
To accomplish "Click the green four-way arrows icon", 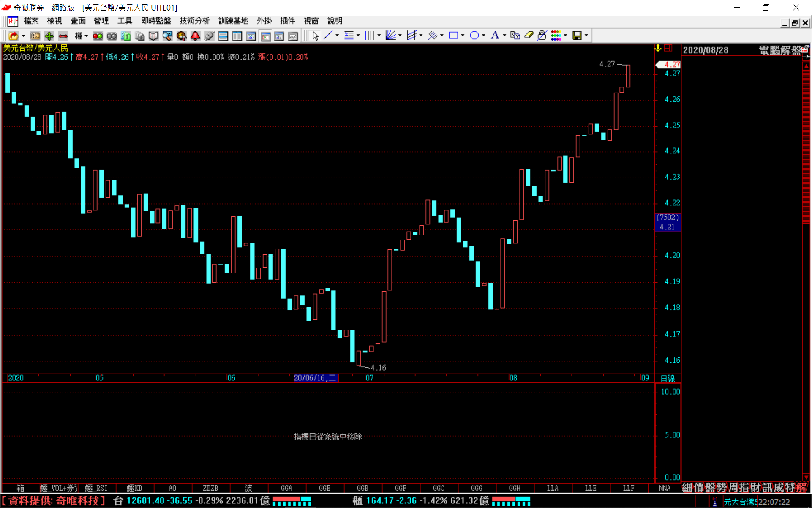I will 49,36.
